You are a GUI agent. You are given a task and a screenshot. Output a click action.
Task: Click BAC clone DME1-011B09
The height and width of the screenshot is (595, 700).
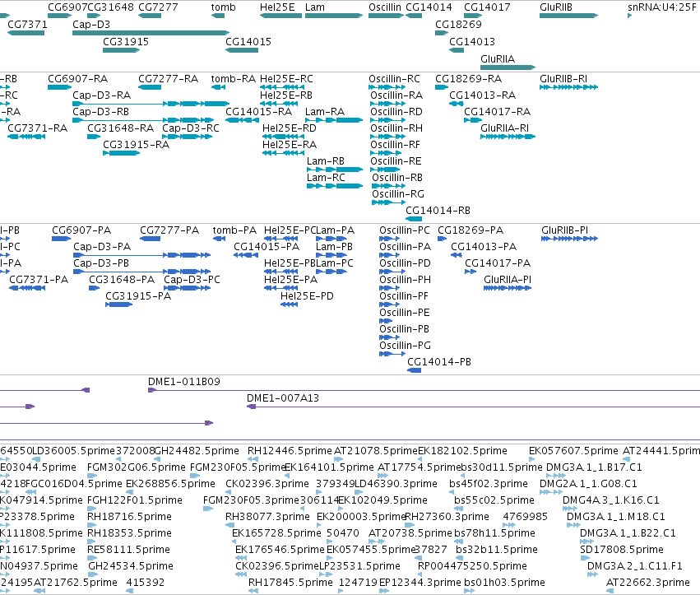tap(424, 390)
